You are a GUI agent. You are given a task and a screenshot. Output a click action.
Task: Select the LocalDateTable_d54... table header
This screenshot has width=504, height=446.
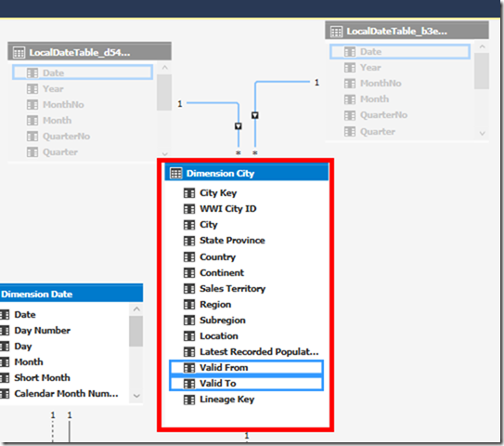coord(89,52)
